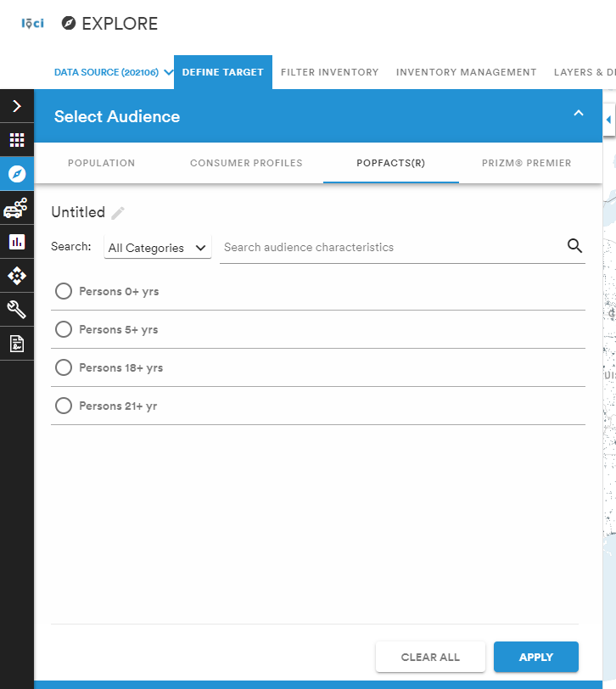Open the Filter Inventory tab
The height and width of the screenshot is (689, 616).
(329, 72)
